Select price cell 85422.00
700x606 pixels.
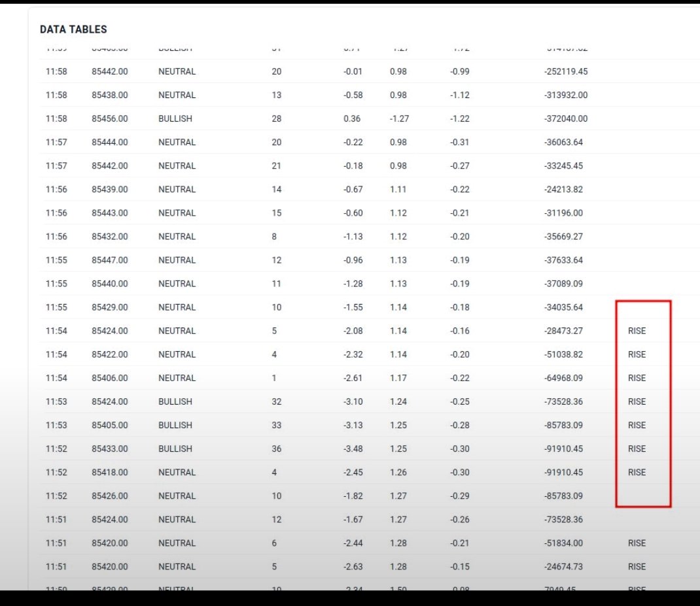coord(110,354)
